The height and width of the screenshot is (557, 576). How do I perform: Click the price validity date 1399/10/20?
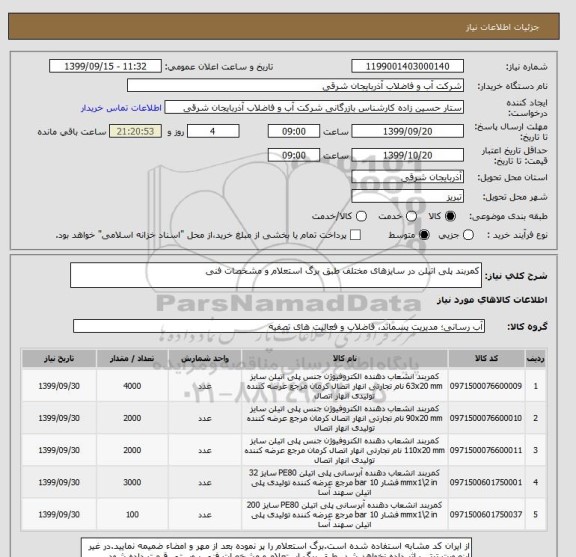pyautogui.click(x=407, y=155)
